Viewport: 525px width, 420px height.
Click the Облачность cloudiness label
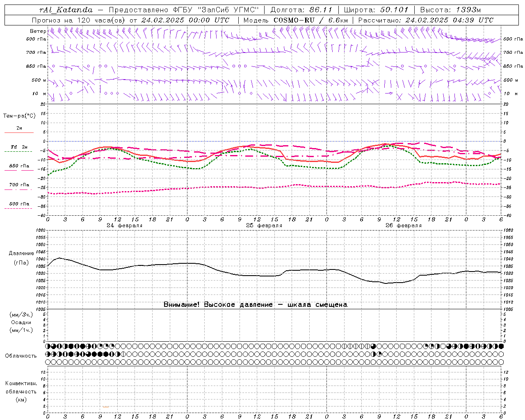tap(21, 356)
